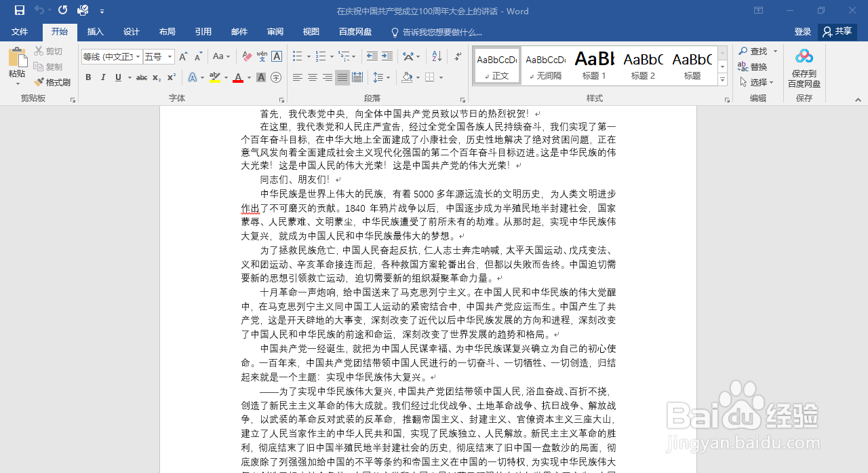Image resolution: width=868 pixels, height=473 pixels.
Task: Click the Format Painter (格式刷) tool
Action: point(52,82)
